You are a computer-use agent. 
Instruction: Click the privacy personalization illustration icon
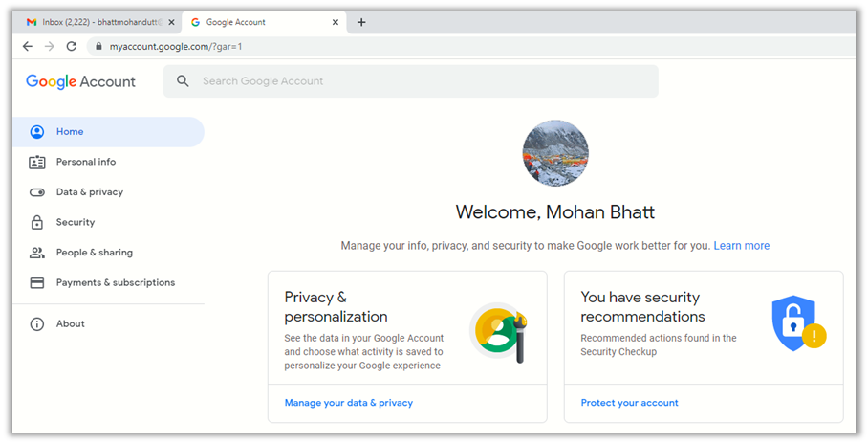point(498,332)
